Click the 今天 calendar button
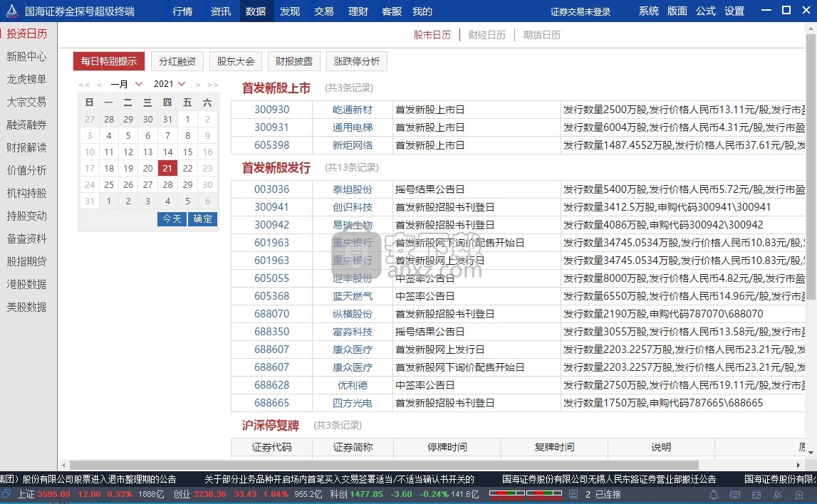Image resolution: width=817 pixels, height=504 pixels. coord(172,219)
